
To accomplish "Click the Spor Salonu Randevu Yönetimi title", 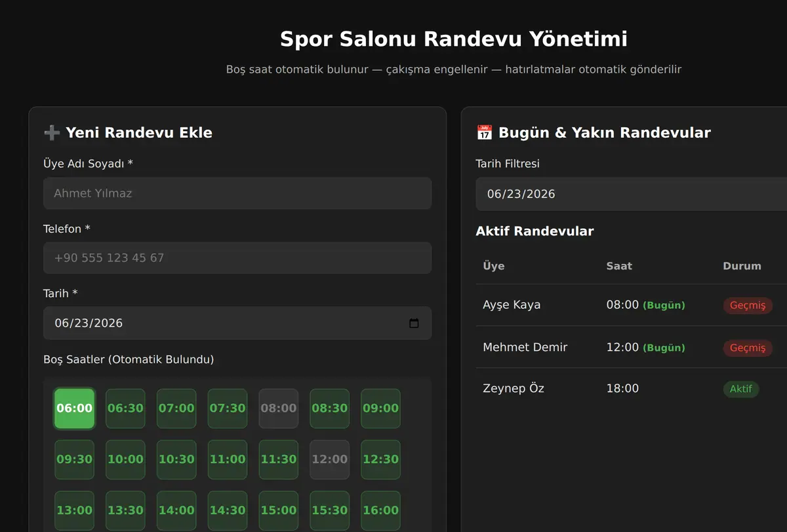I will 454,39.
